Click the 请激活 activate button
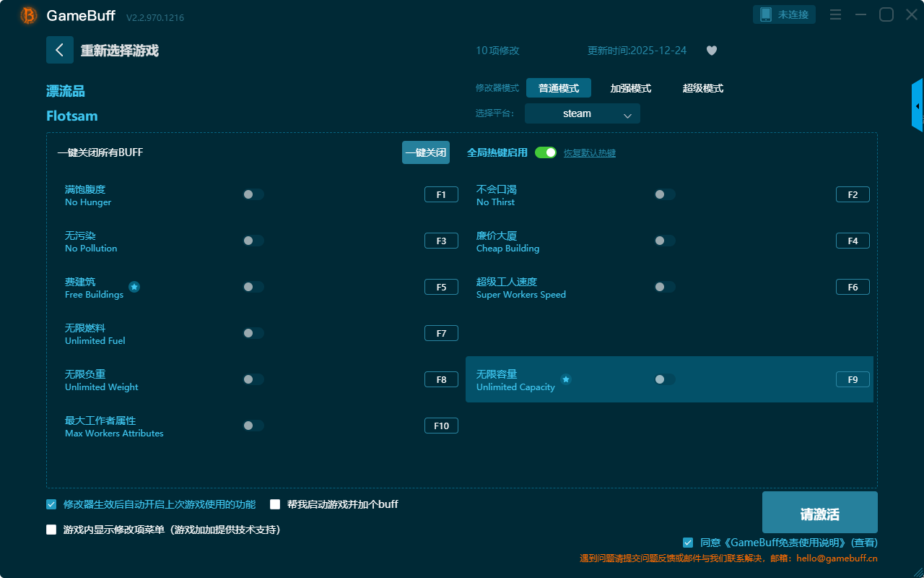 [x=819, y=513]
